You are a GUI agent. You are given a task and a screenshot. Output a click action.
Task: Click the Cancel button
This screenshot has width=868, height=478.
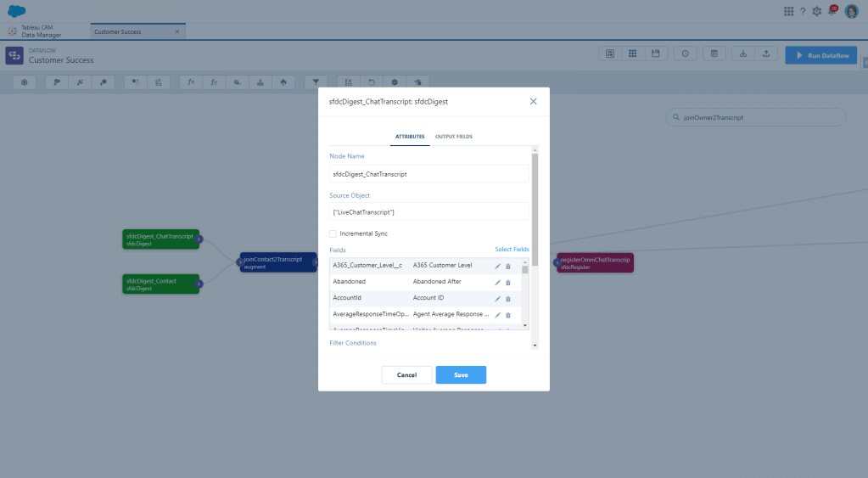click(x=406, y=374)
